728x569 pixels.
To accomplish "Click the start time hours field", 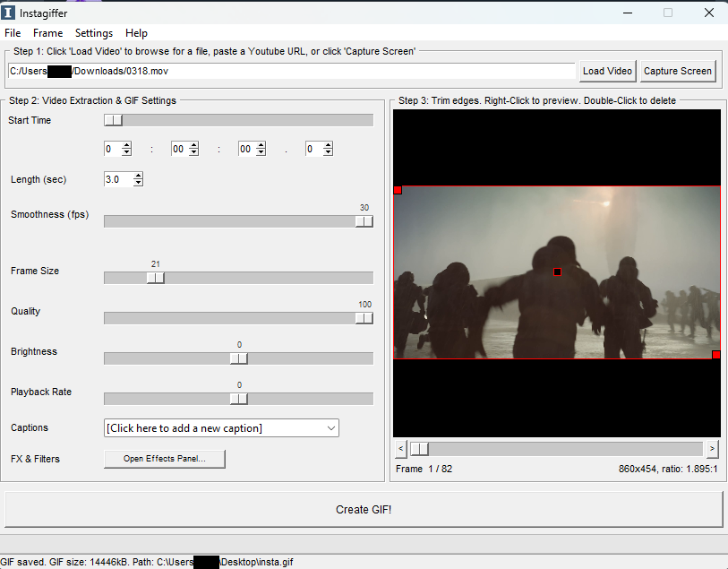I will [113, 149].
